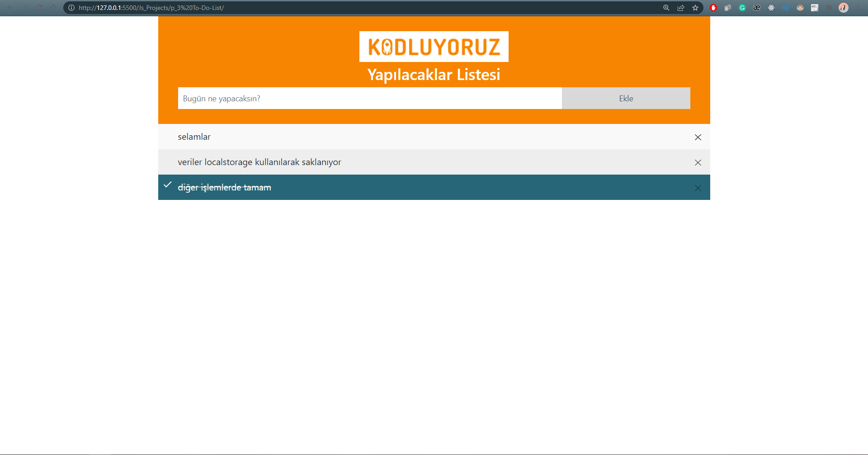Click the penguin browser profile avatar
Image resolution: width=868 pixels, height=455 pixels.
[843, 8]
